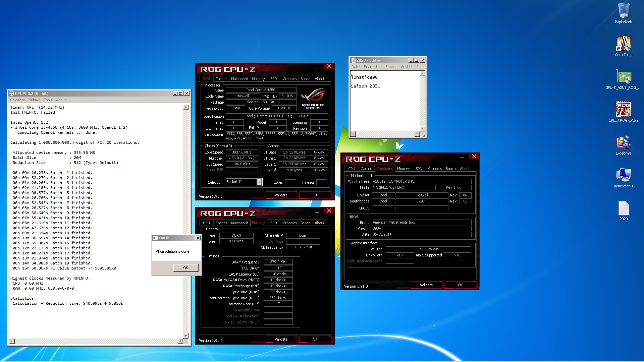Open the Benchmarks desktop shortcut
Image resolution: width=644 pixels, height=362 pixels.
pyautogui.click(x=623, y=178)
